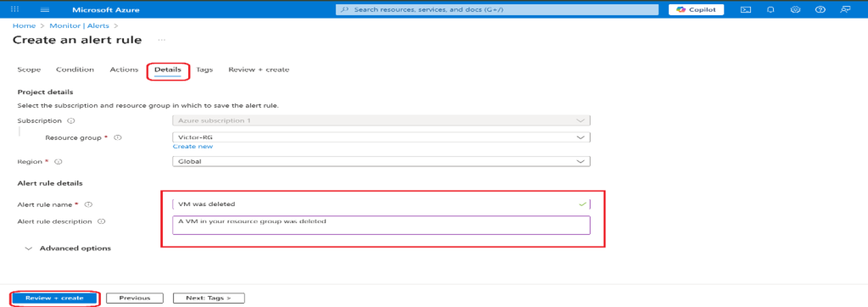868x307 pixels.
Task: Open the Region dropdown
Action: coord(381,161)
